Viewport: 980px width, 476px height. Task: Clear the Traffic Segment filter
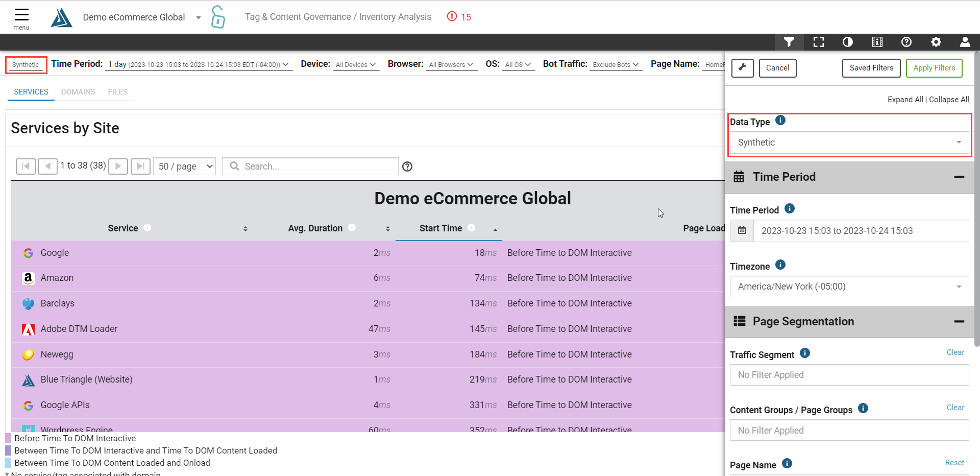pyautogui.click(x=955, y=352)
